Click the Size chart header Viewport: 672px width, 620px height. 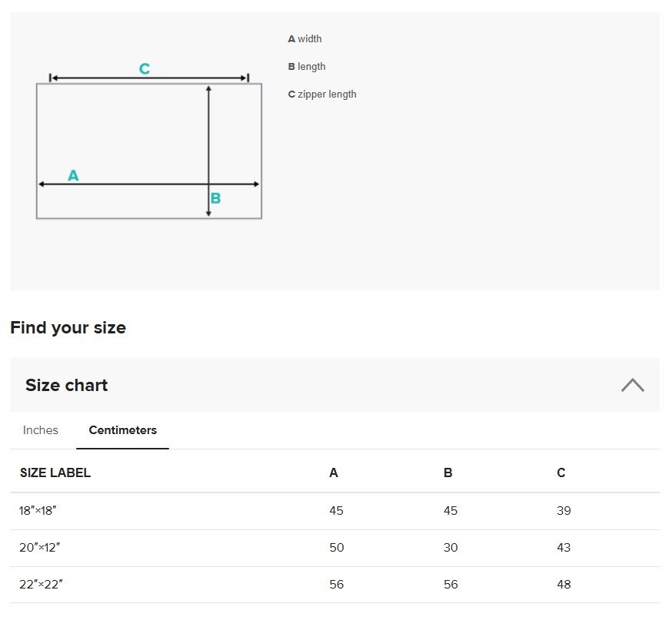coord(334,384)
